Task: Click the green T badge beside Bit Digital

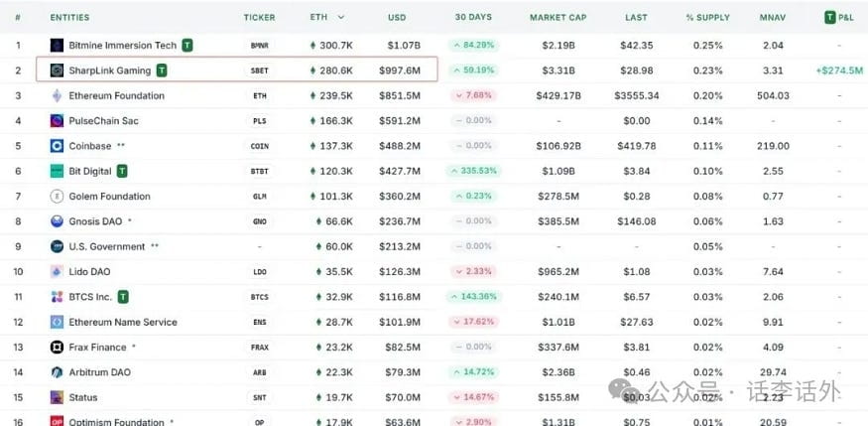Action: pos(122,171)
